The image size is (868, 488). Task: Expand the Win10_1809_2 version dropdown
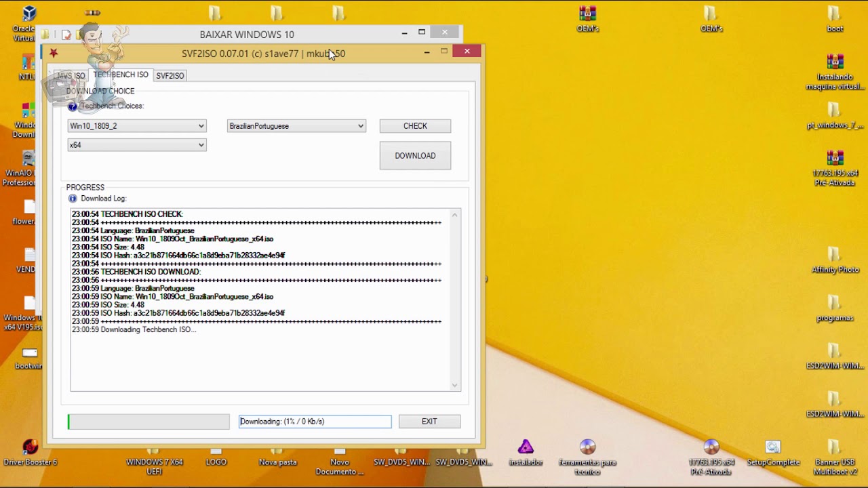click(x=201, y=126)
